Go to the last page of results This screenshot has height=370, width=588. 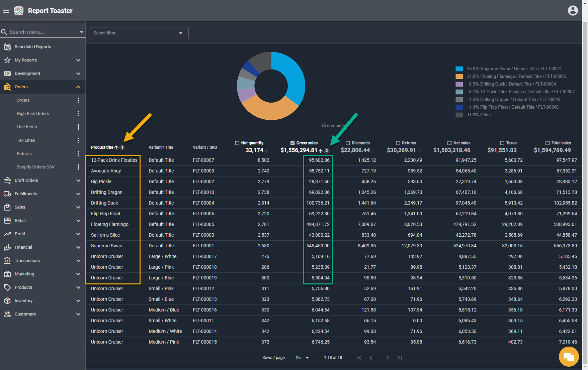click(400, 358)
